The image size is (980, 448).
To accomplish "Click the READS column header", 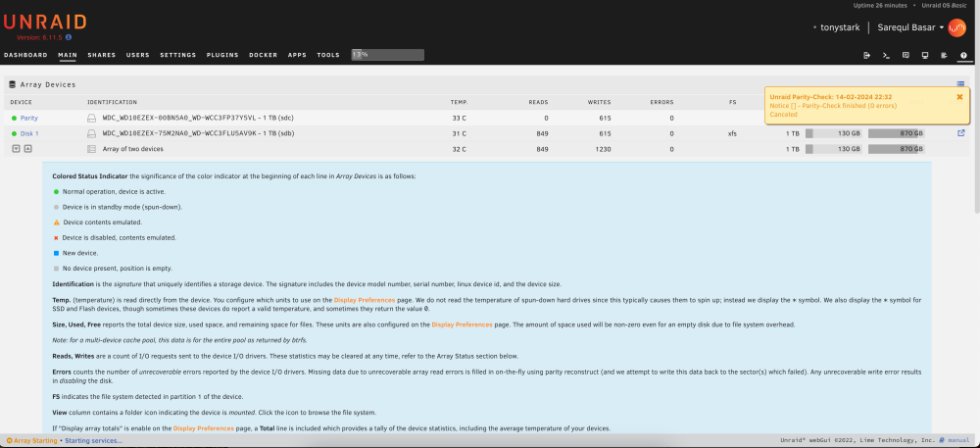I will 538,102.
